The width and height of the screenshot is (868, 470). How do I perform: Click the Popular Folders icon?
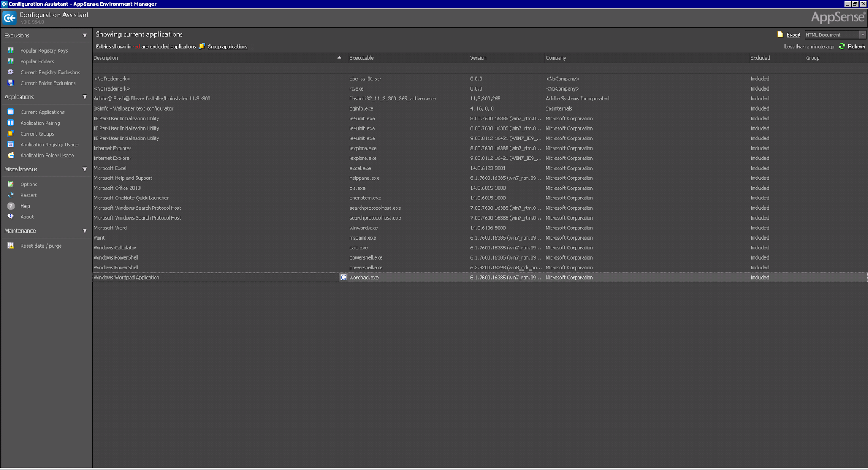pyautogui.click(x=10, y=61)
